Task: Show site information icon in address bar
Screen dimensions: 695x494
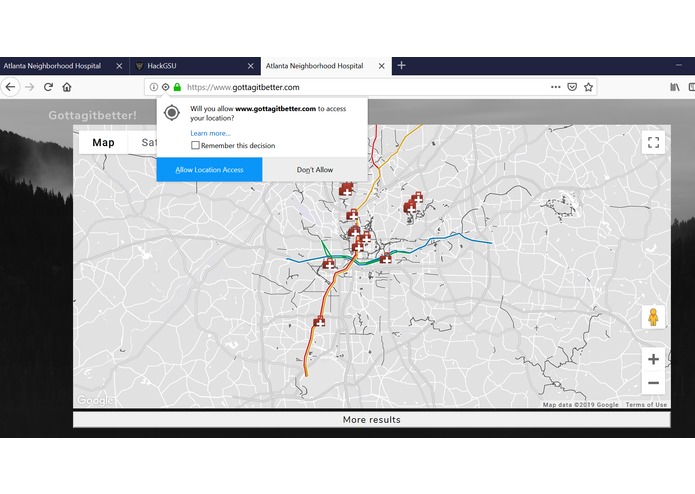Action: pyautogui.click(x=153, y=87)
